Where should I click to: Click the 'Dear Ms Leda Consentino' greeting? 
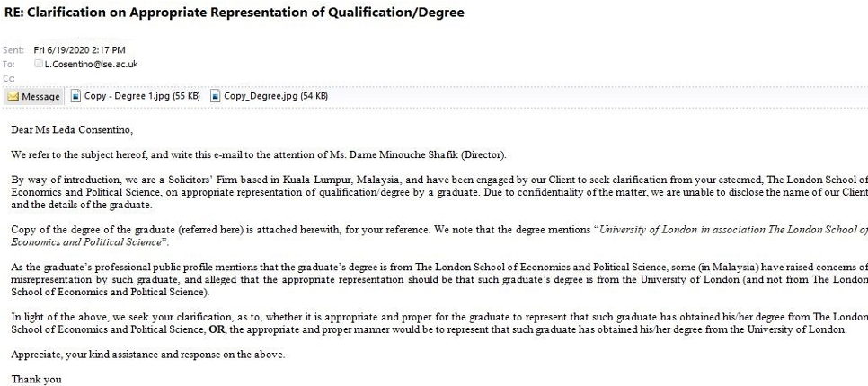(71, 131)
